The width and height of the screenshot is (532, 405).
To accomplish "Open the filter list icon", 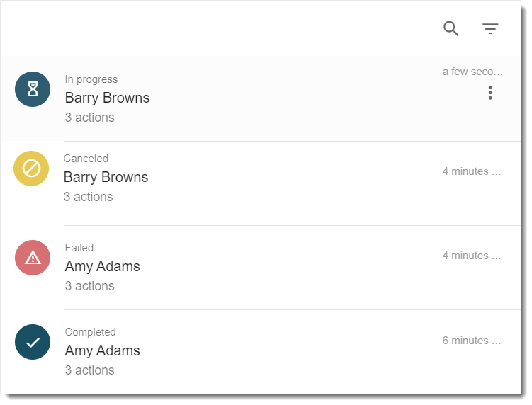I will tap(490, 28).
